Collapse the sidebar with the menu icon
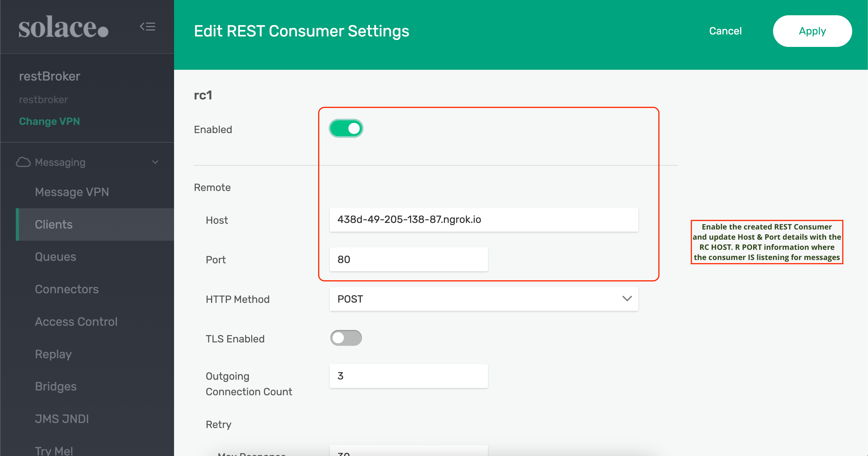This screenshot has width=868, height=456. (147, 27)
